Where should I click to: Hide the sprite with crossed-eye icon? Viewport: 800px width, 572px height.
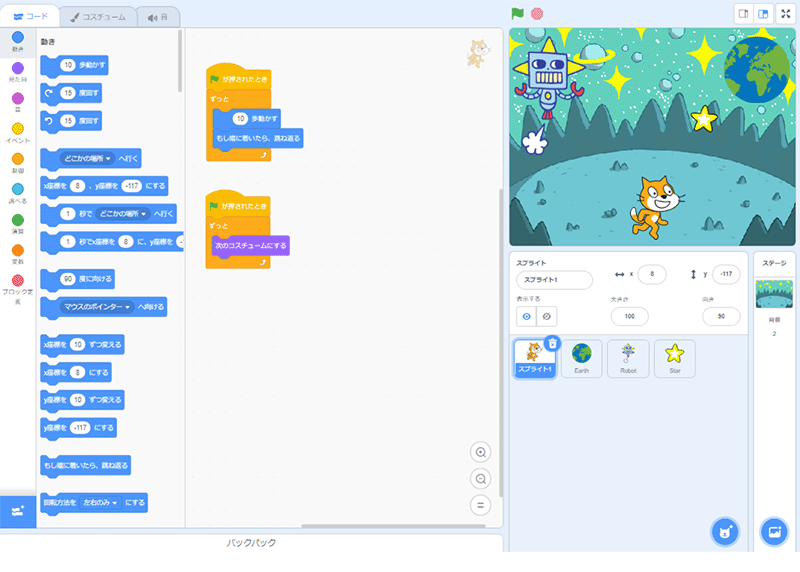tap(546, 316)
